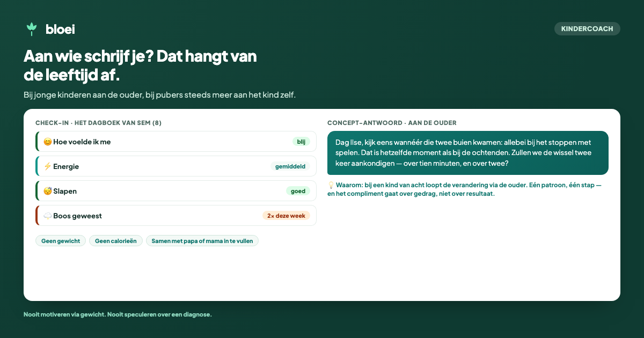Click the lightning bolt Energie icon

coord(47,166)
